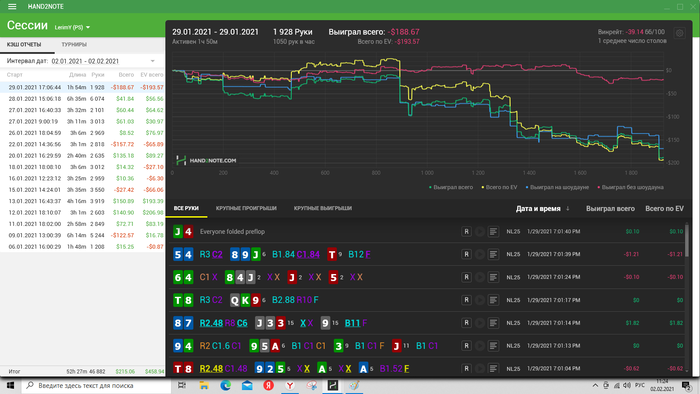Select session 28.01.2021 15:06:18
The image size is (700, 394).
(83, 99)
